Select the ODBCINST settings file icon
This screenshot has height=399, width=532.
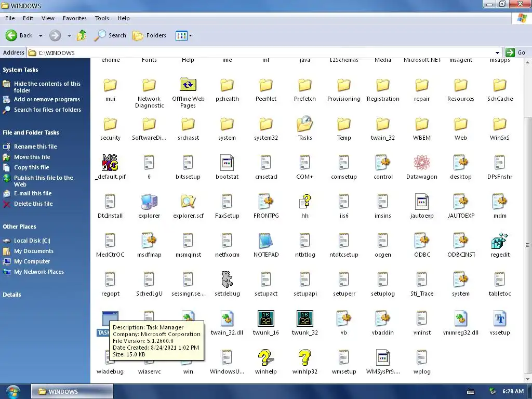460,241
